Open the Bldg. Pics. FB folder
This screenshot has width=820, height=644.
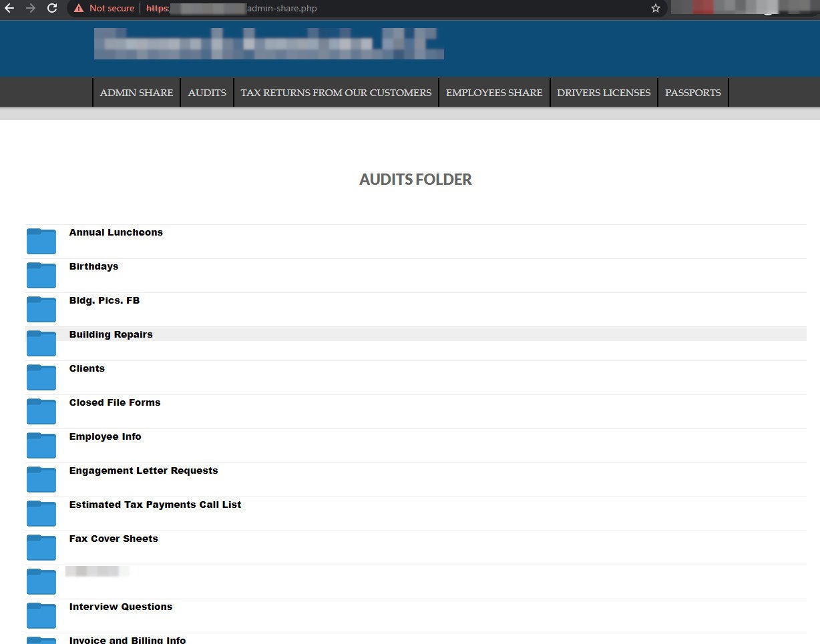[104, 300]
